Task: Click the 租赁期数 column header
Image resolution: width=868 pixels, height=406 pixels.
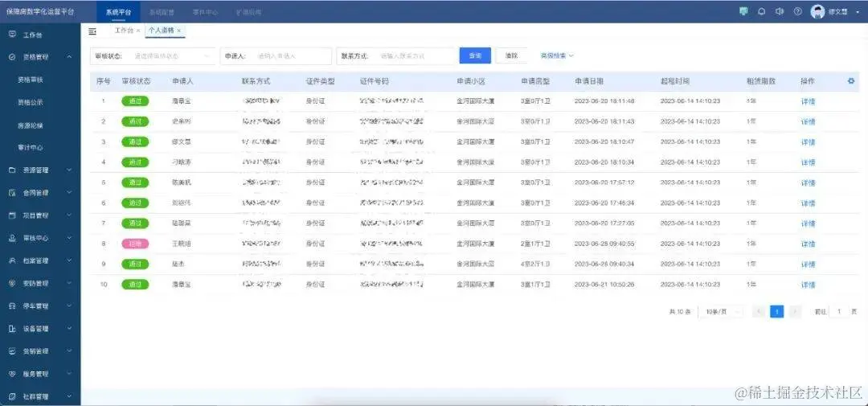Action: (x=761, y=81)
